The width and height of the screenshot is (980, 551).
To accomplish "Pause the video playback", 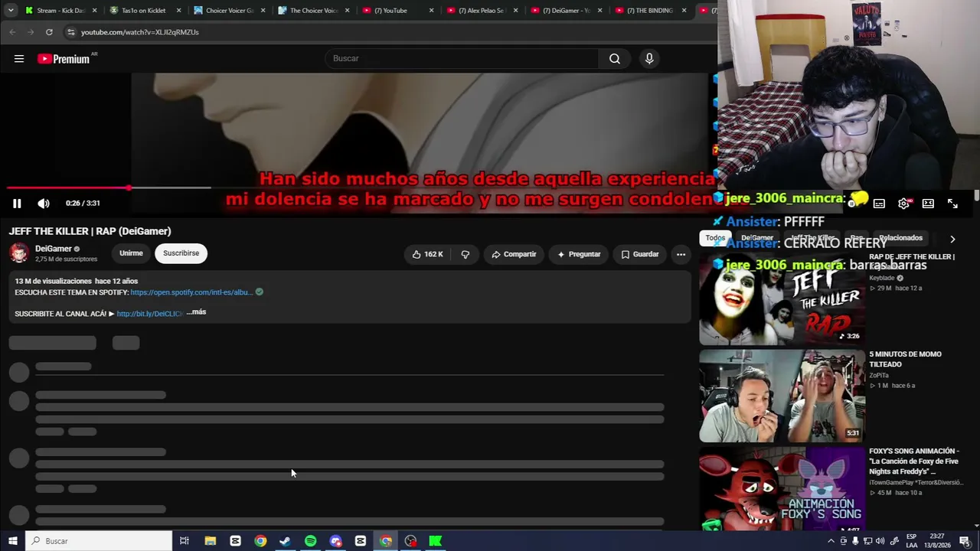I will (x=17, y=203).
